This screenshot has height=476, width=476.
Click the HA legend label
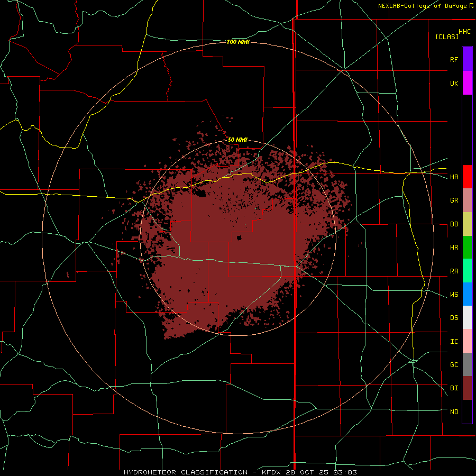pyautogui.click(x=454, y=177)
